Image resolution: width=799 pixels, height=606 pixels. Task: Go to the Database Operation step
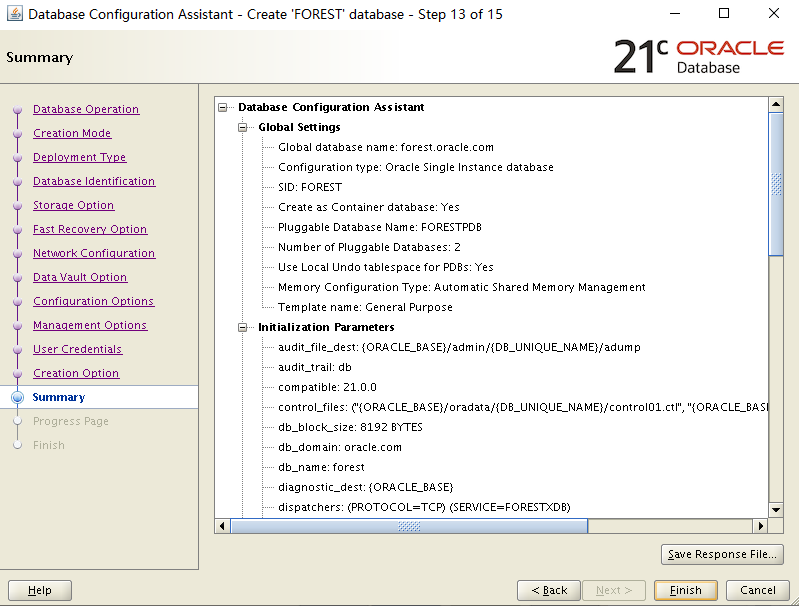86,110
